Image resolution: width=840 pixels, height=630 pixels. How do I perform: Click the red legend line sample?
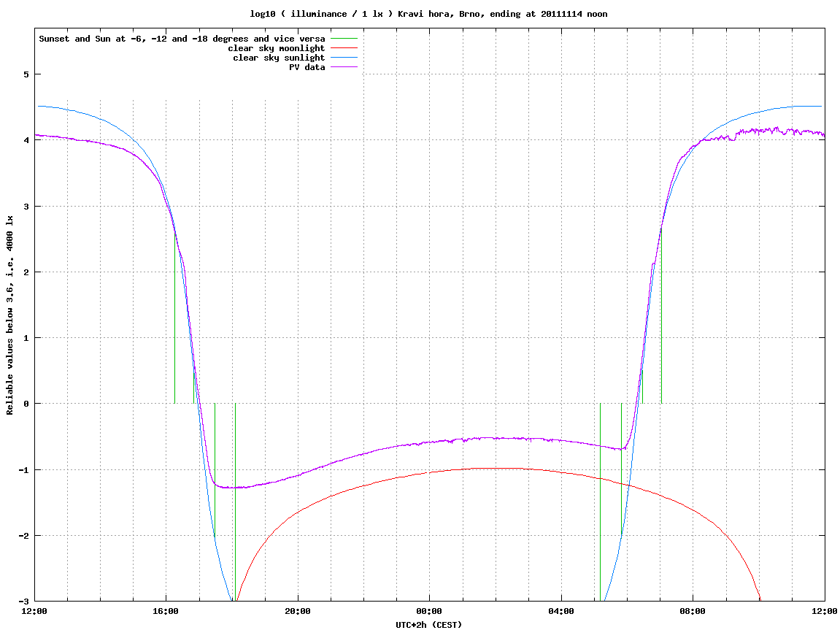click(x=344, y=48)
